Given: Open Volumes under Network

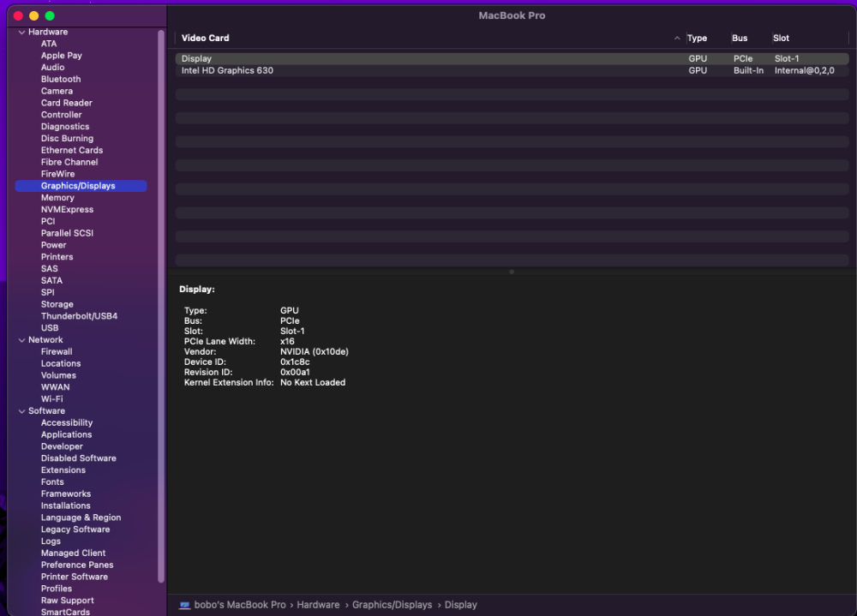Looking at the screenshot, I should pos(58,375).
